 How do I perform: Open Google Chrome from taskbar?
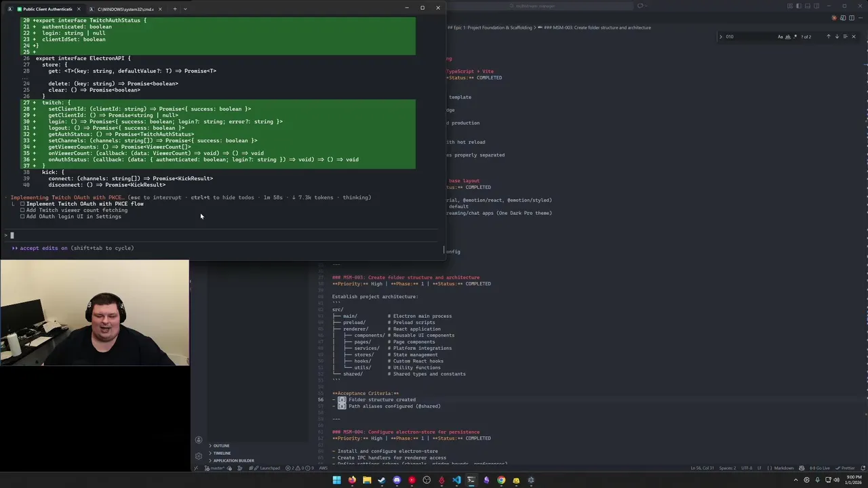coord(501,480)
